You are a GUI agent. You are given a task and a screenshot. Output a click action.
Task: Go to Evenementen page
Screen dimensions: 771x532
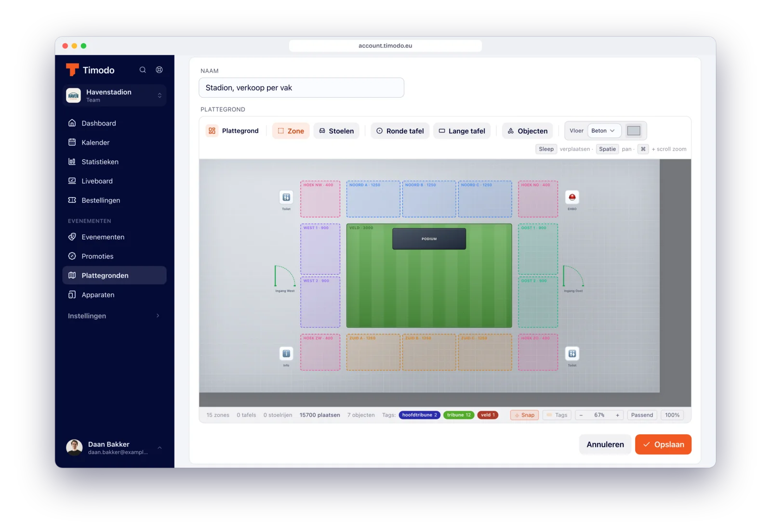click(x=115, y=237)
